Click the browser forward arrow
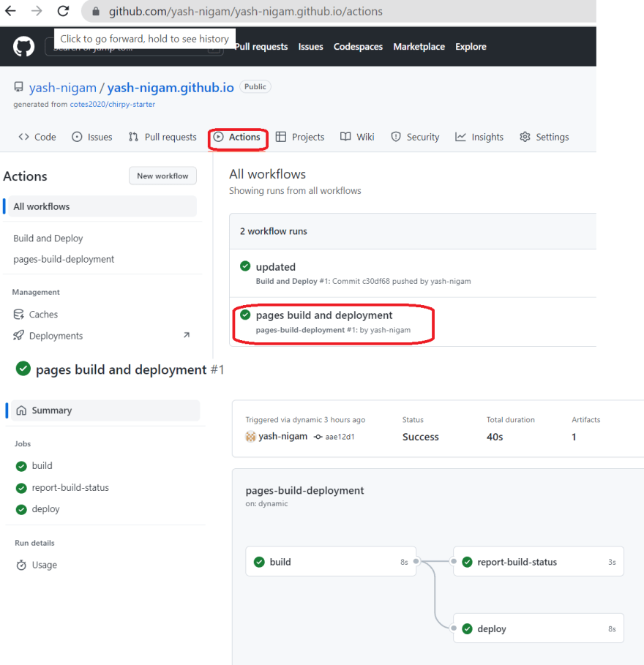This screenshot has width=644, height=665. (37, 10)
